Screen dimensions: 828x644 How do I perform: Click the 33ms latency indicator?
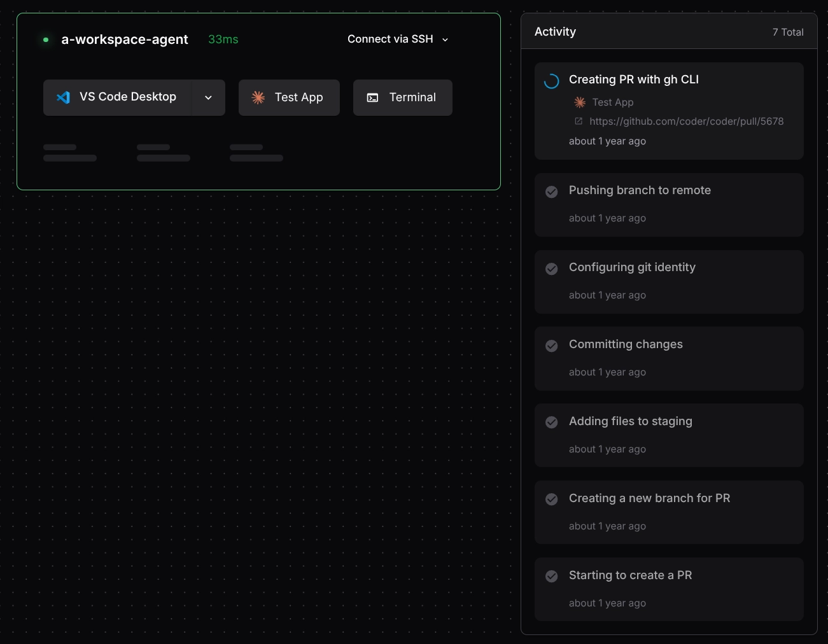click(x=223, y=39)
